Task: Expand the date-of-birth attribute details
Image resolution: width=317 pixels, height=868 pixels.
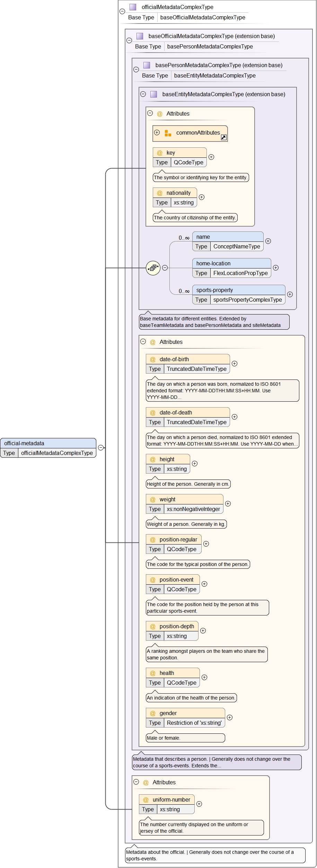Action: pyautogui.click(x=235, y=364)
